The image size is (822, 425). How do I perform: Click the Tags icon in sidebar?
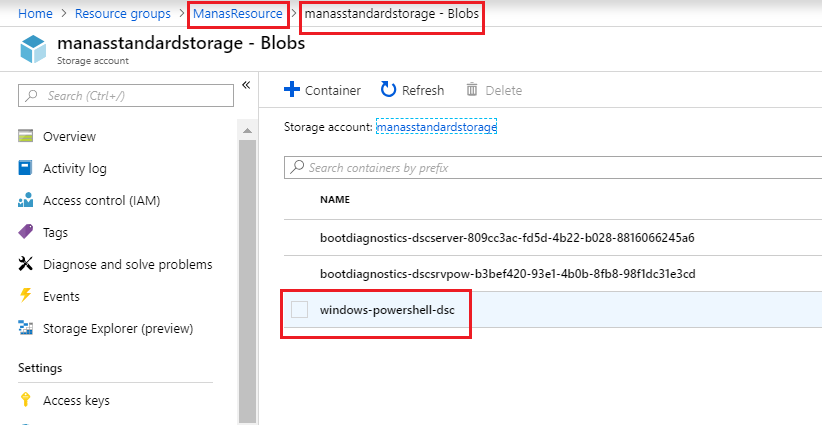click(26, 232)
